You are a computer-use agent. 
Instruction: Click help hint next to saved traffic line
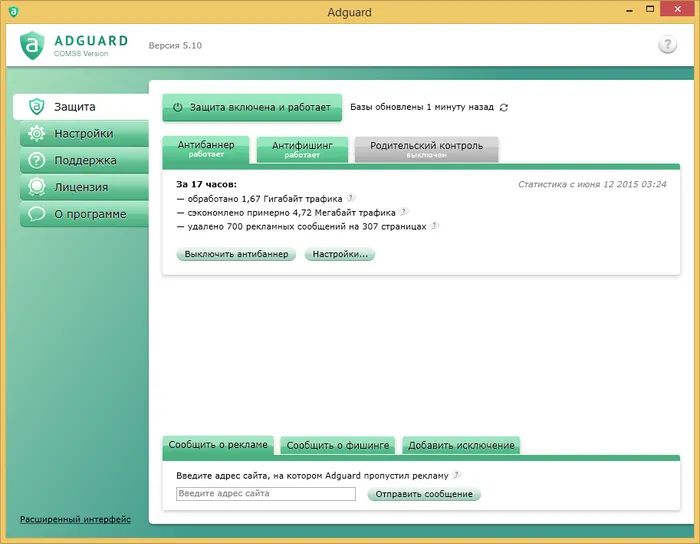(x=404, y=212)
